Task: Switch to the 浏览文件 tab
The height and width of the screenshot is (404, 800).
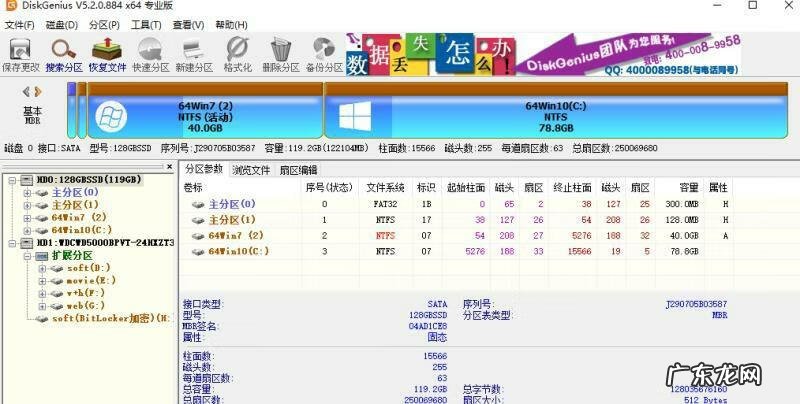Action: 251,170
